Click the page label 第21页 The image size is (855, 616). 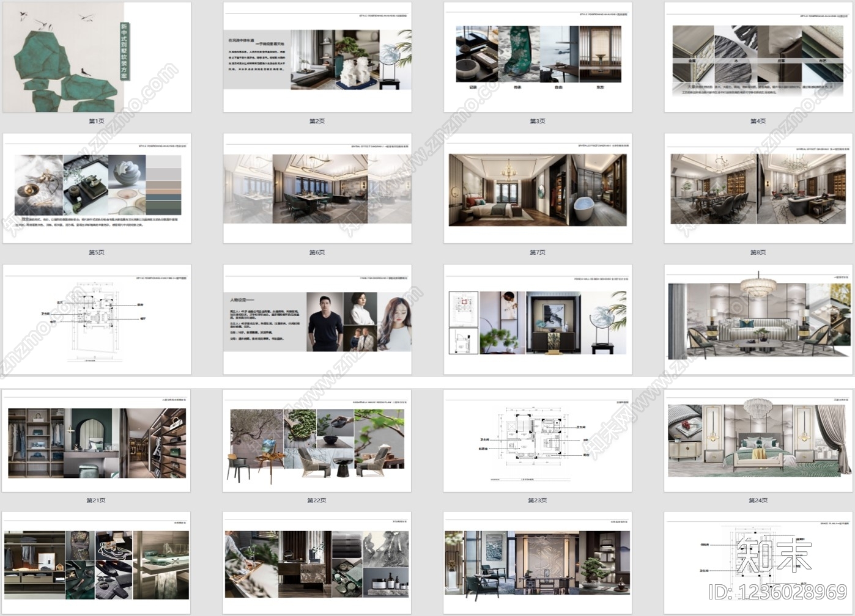pos(96,500)
